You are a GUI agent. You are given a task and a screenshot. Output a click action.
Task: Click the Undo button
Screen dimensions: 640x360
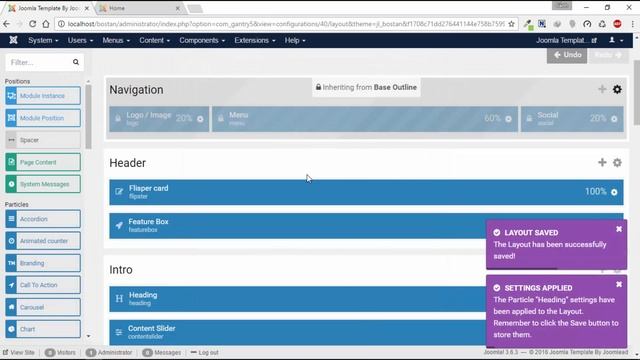[x=567, y=55]
